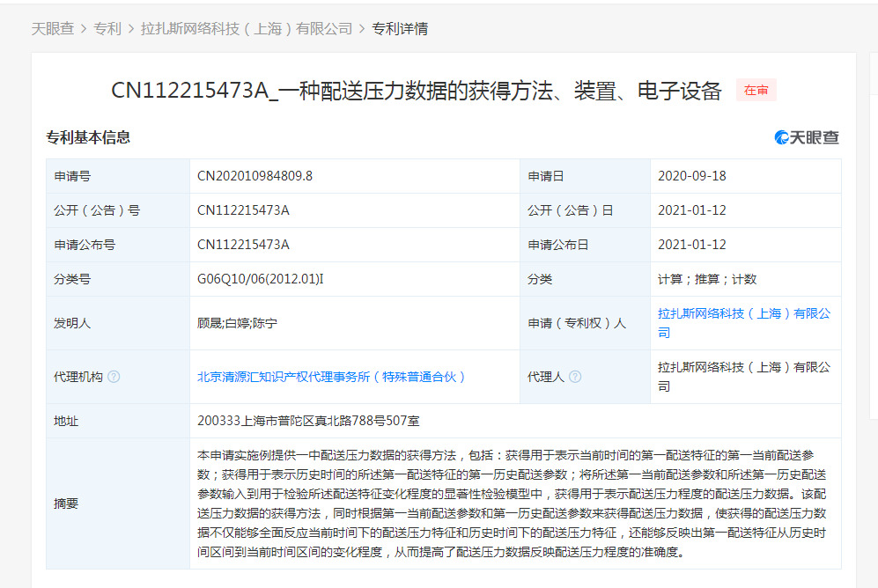
Task: Select the application date 2020-09-18
Action: point(691,176)
